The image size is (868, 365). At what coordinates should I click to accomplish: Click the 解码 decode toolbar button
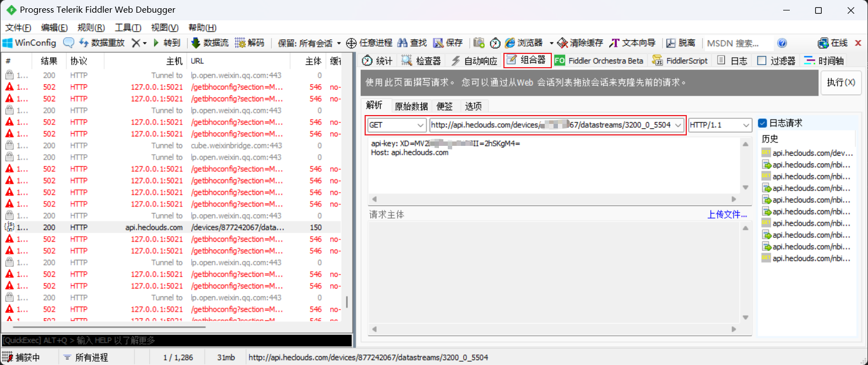coord(249,43)
